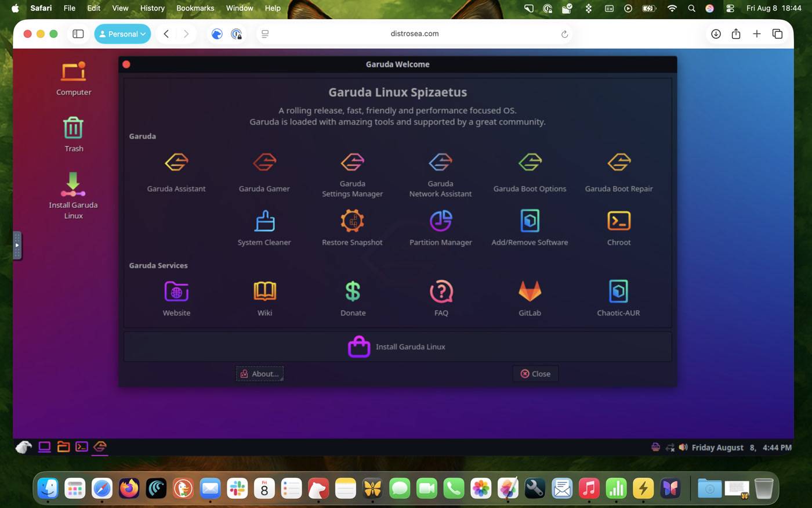Show the Safari tab overview
Viewport: 812px width, 508px height.
click(x=778, y=34)
